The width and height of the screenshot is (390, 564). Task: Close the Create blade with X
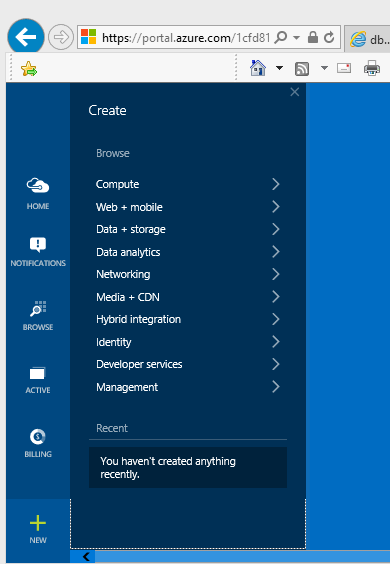tap(295, 92)
